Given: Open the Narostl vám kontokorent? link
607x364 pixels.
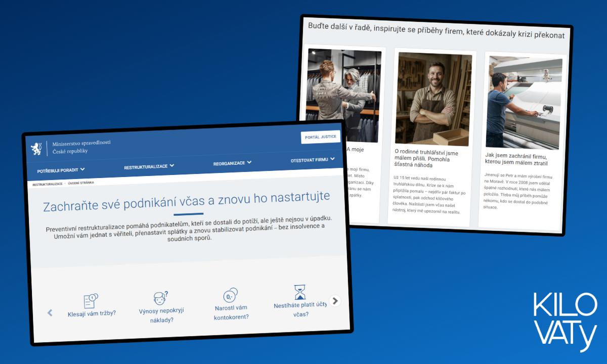Looking at the screenshot, I should click(x=231, y=312).
